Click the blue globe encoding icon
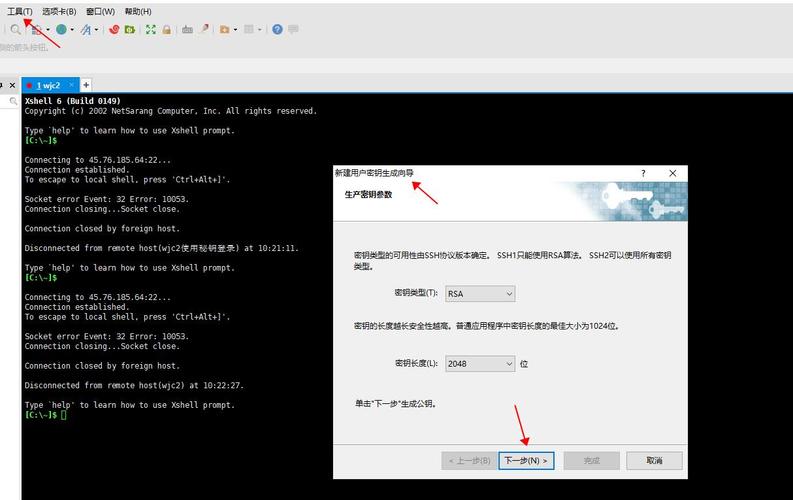Image resolution: width=793 pixels, height=500 pixels. click(x=61, y=29)
